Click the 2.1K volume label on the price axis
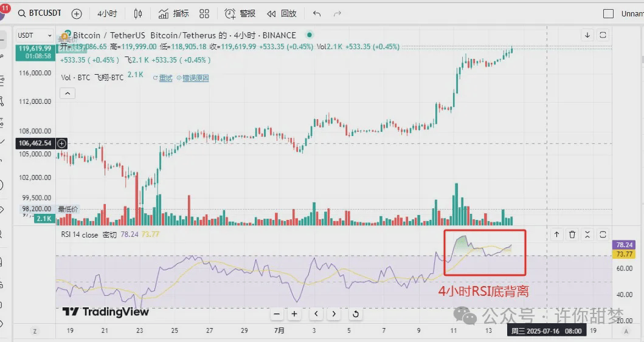644x342 pixels. click(44, 219)
